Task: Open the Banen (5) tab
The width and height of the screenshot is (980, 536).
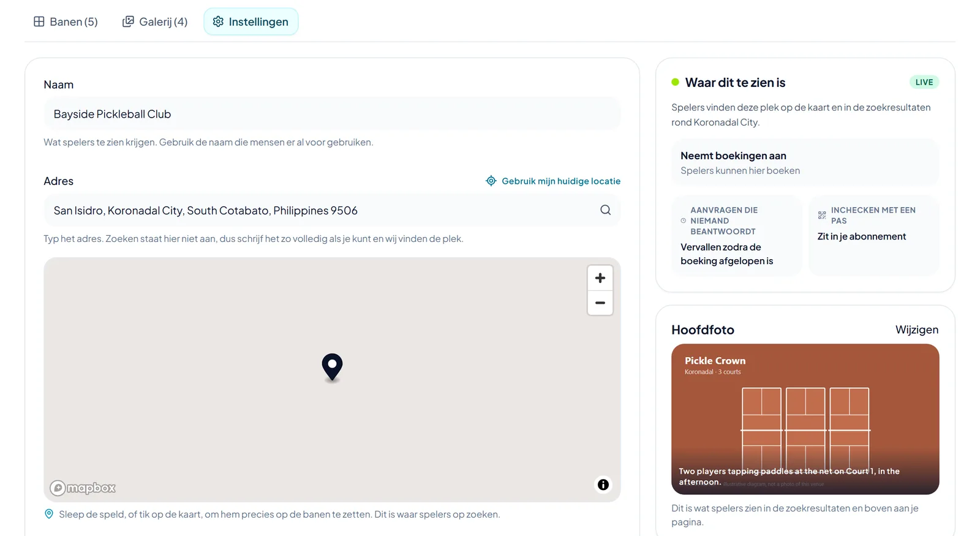Action: pyautogui.click(x=66, y=21)
